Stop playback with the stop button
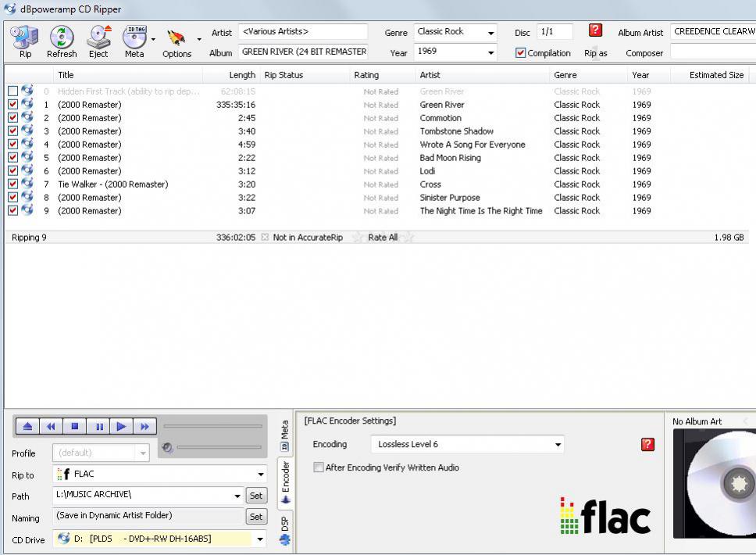The width and height of the screenshot is (756, 555). pos(75,427)
